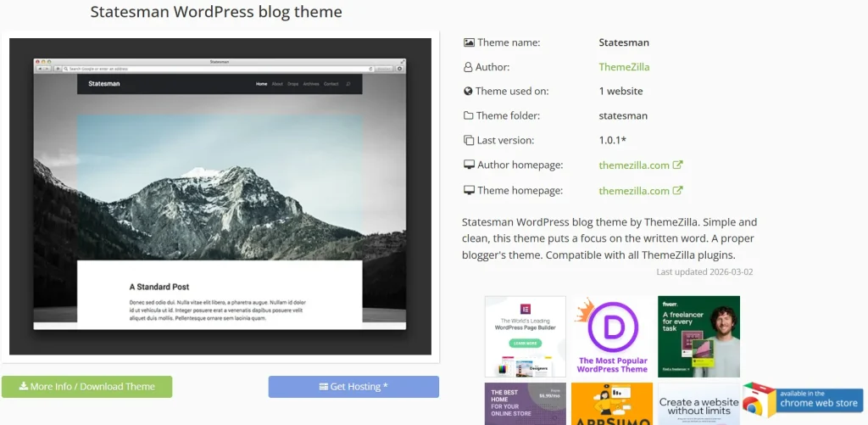Click the 1 website usage value
868x425 pixels.
[x=621, y=92]
